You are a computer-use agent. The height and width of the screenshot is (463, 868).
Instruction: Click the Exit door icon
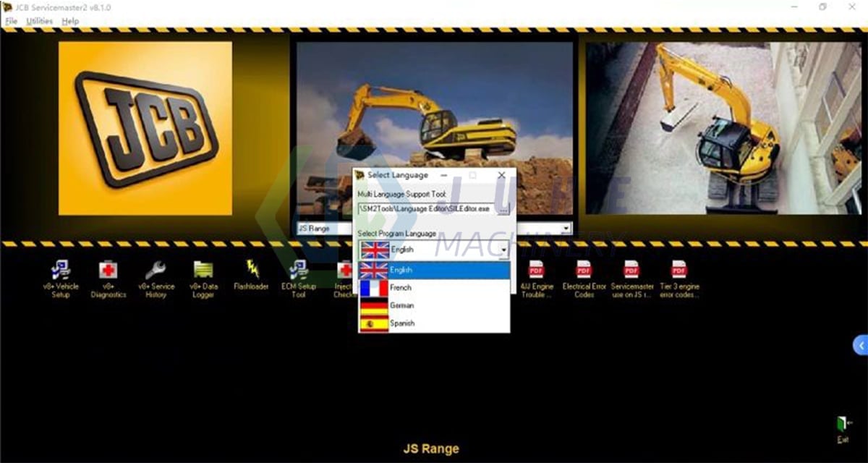(x=843, y=424)
